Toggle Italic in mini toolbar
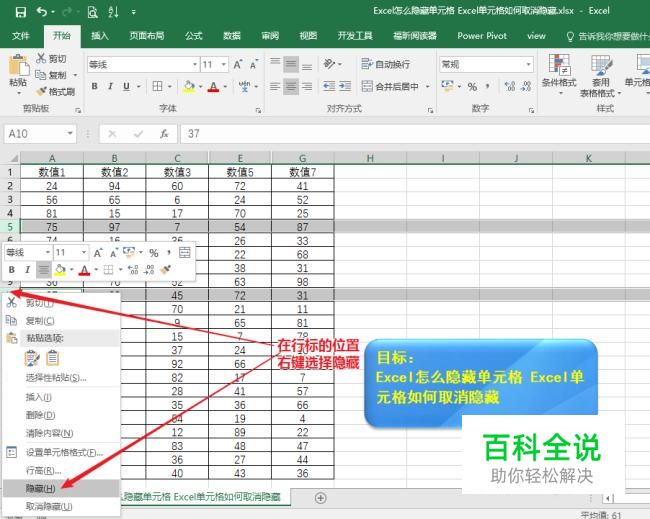Screen dimensions: 650x519 click(x=27, y=270)
